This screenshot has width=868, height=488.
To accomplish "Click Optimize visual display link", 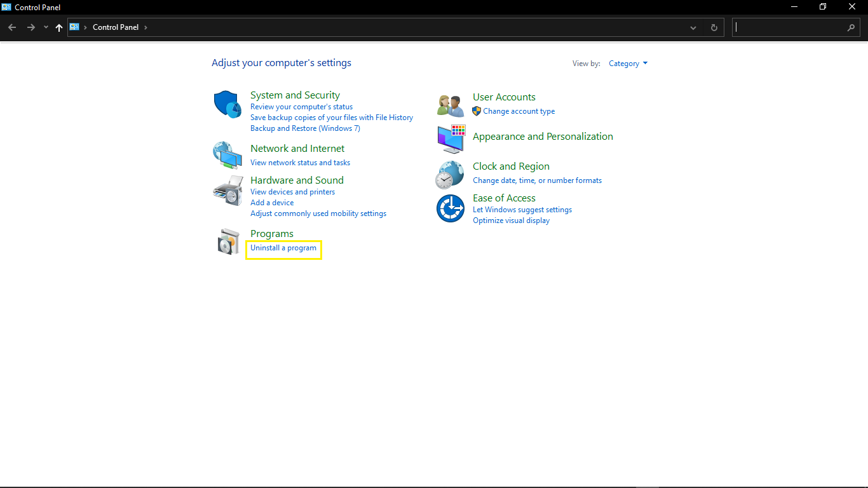I will (x=511, y=220).
